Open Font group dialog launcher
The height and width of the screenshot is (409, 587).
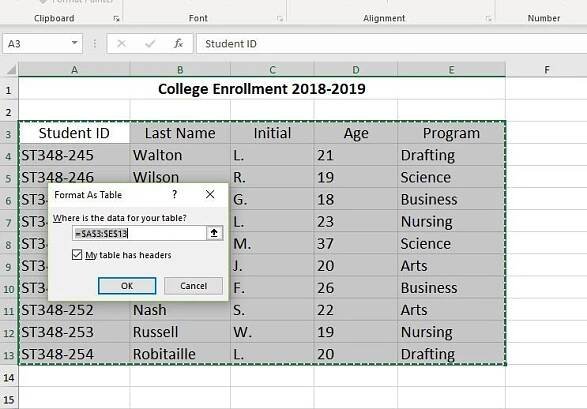(280, 19)
